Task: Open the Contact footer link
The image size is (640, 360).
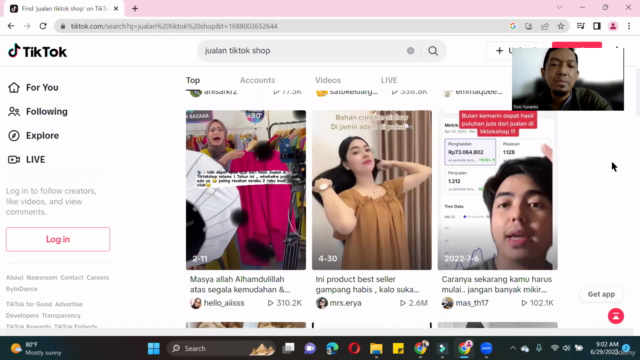Action: 72,278
